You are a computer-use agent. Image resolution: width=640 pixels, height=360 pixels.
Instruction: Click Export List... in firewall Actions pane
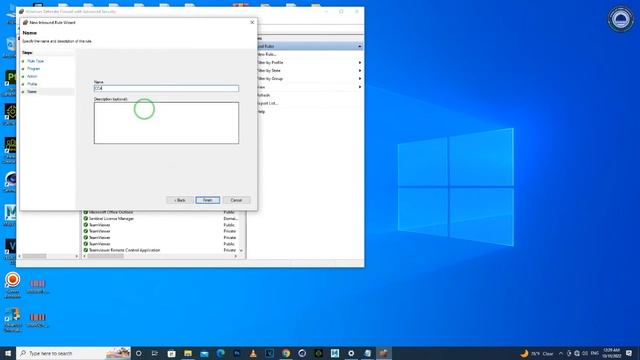tap(267, 103)
